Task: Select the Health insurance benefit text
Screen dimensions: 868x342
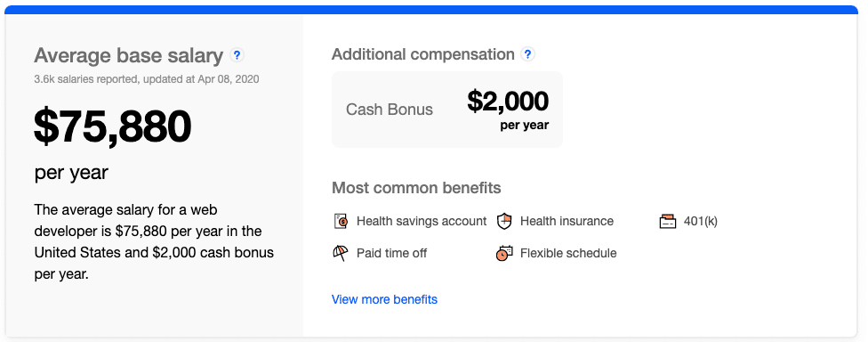Action: click(567, 221)
